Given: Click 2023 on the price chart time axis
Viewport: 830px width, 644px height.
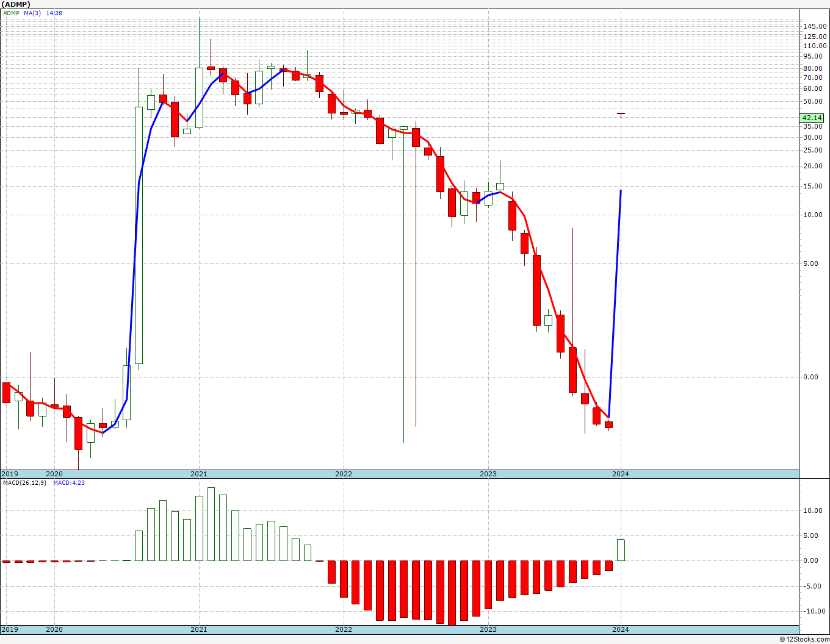Looking at the screenshot, I should (x=488, y=474).
